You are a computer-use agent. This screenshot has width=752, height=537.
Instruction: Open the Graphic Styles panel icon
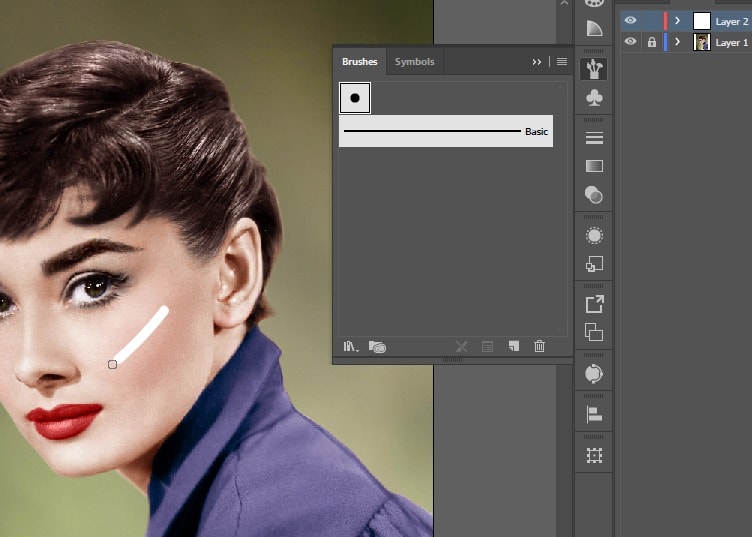pos(594,264)
